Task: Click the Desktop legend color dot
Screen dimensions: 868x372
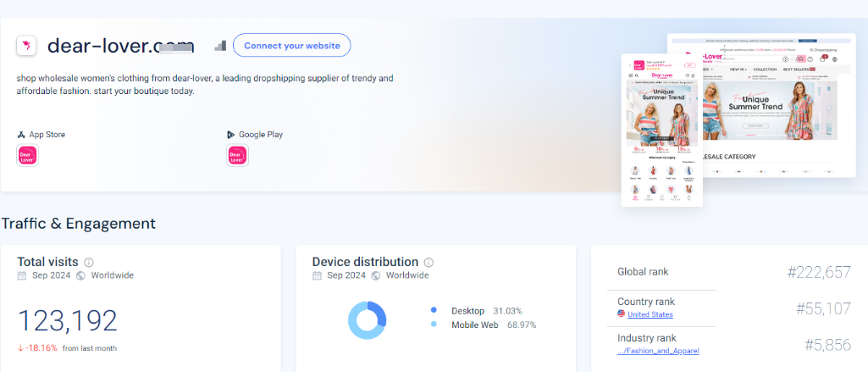Action: (x=434, y=310)
